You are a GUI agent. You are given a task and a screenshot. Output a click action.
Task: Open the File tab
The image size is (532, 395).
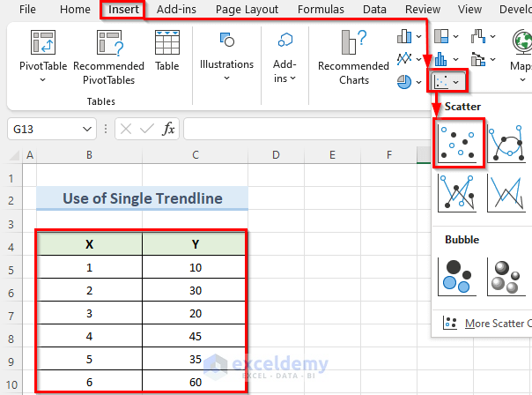(27, 9)
